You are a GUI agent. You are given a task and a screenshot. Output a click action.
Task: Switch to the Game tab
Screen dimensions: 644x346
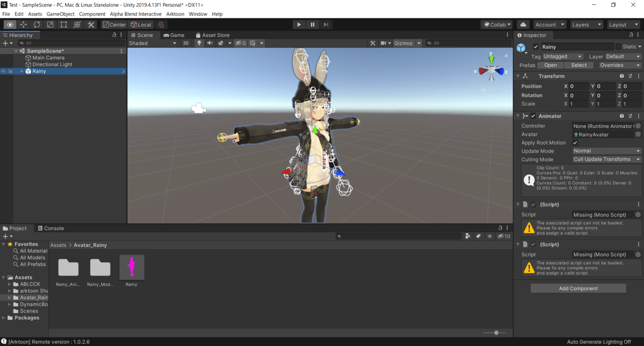click(174, 35)
